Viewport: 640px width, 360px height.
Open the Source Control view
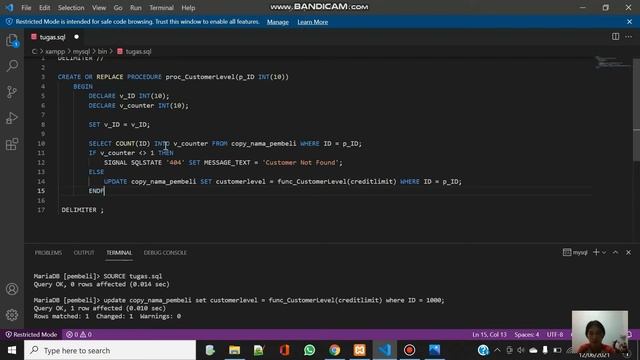click(12, 92)
